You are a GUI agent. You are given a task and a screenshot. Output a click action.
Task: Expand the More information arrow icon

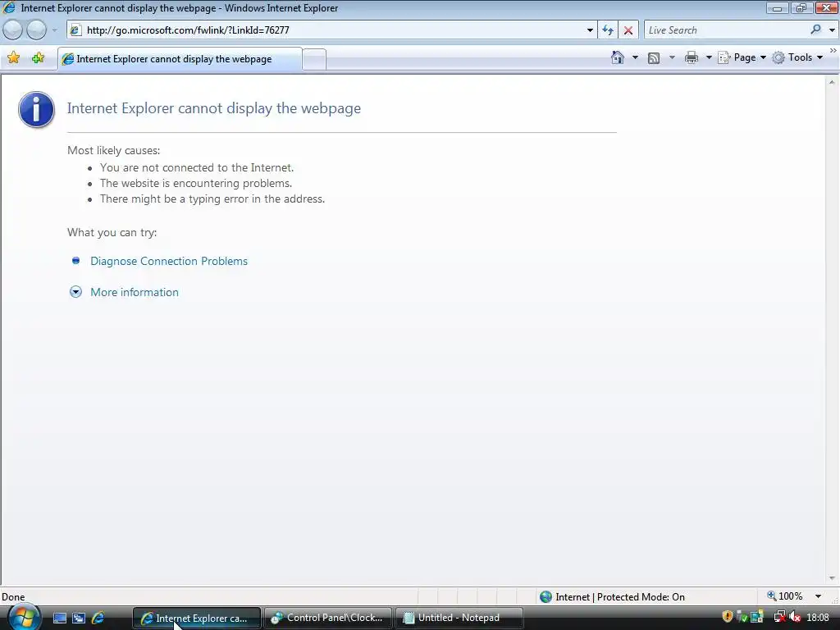click(x=75, y=292)
